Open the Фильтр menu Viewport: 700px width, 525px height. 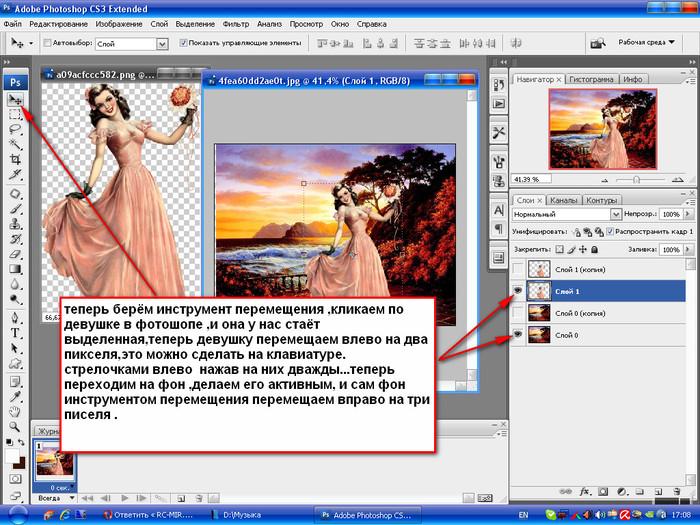236,24
